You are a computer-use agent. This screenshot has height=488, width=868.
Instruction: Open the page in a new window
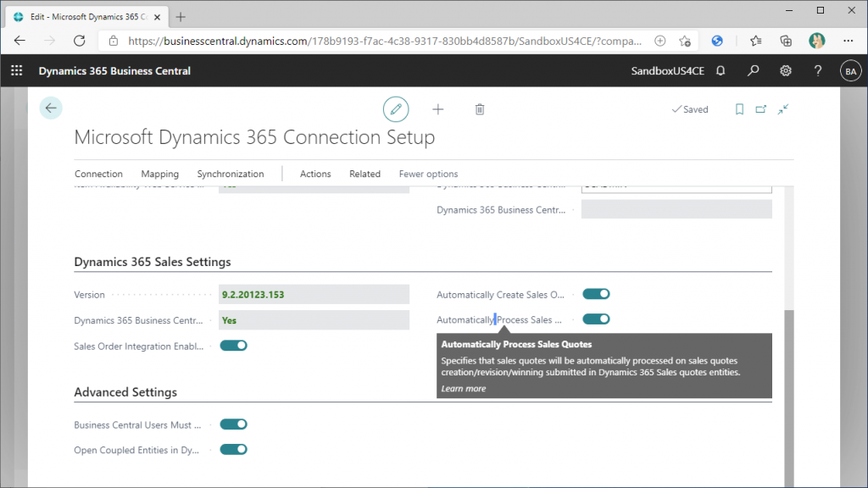coord(761,109)
